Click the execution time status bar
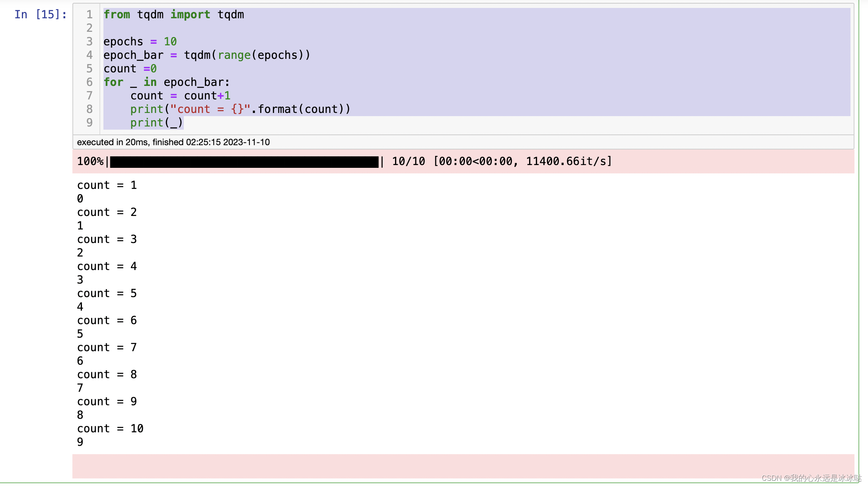The height and width of the screenshot is (486, 868). click(173, 142)
